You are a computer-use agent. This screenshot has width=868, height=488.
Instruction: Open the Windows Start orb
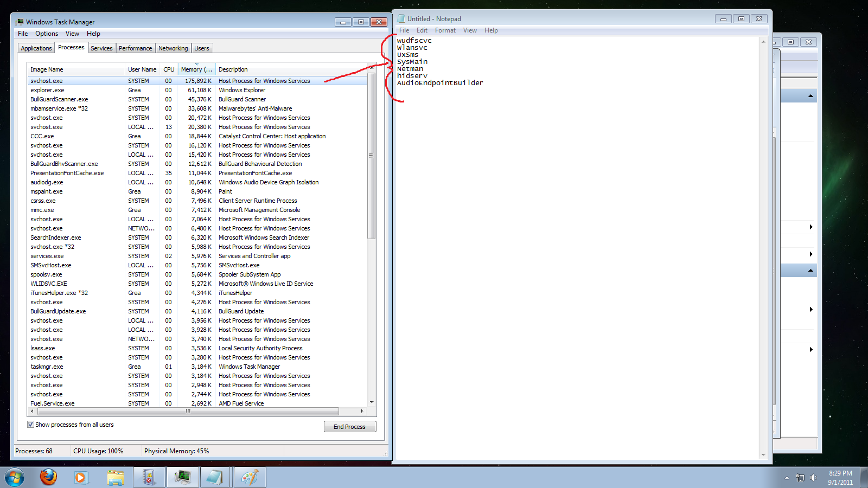15,478
